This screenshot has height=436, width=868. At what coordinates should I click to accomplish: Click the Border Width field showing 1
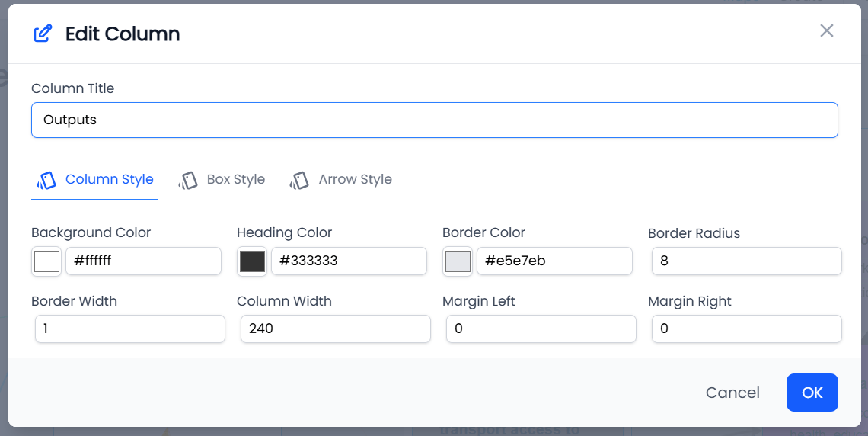click(x=130, y=329)
